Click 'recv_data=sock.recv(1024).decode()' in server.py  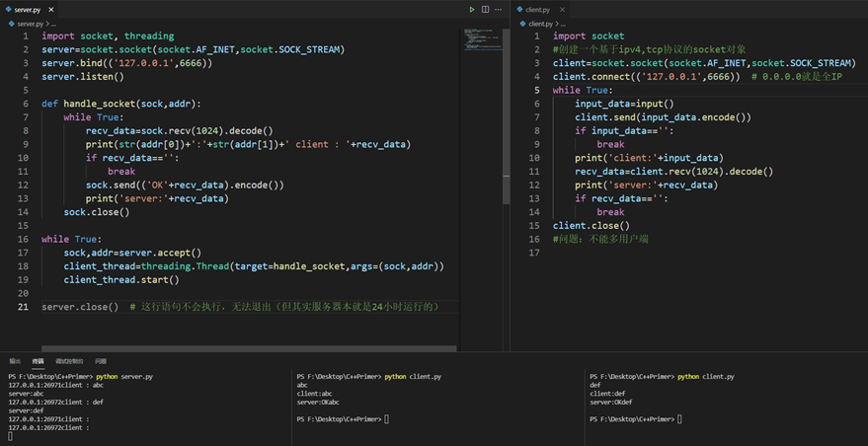point(180,130)
